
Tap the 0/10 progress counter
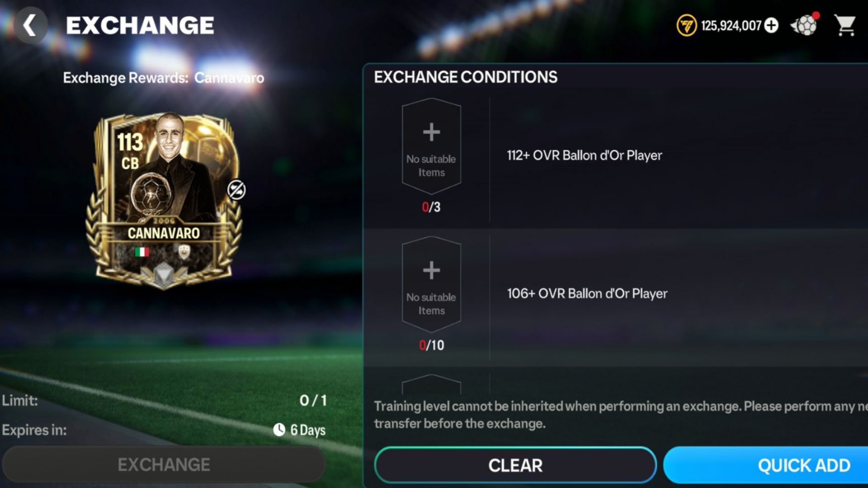point(431,345)
